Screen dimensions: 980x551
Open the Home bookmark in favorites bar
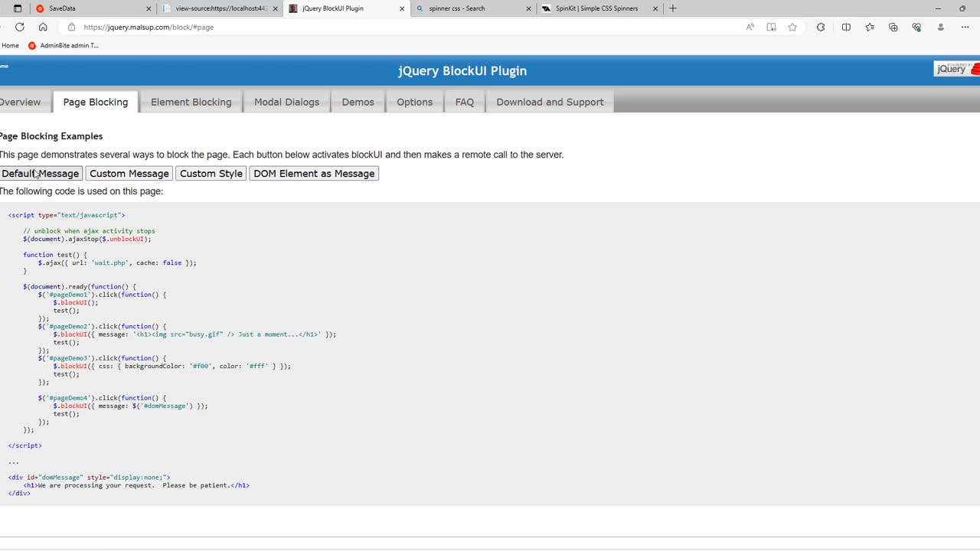[x=10, y=45]
